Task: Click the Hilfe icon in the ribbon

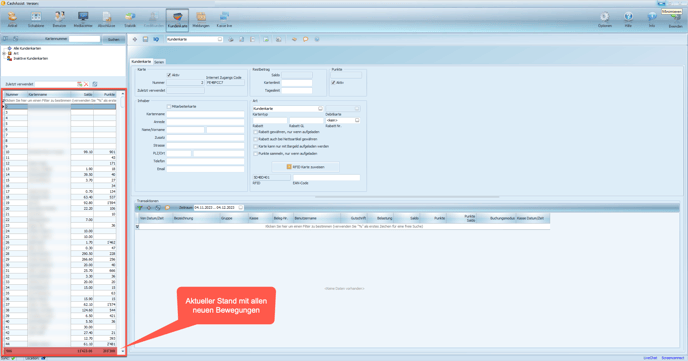Action: (x=628, y=20)
